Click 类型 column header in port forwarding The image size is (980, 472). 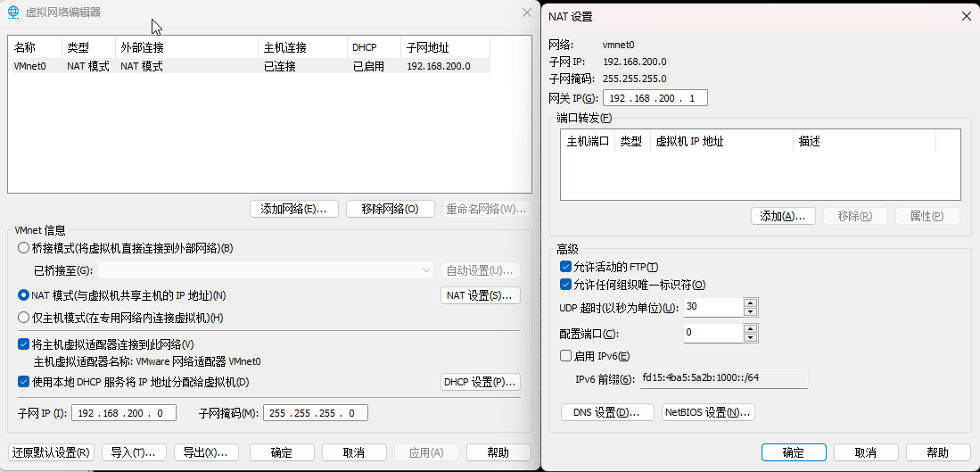click(x=632, y=141)
